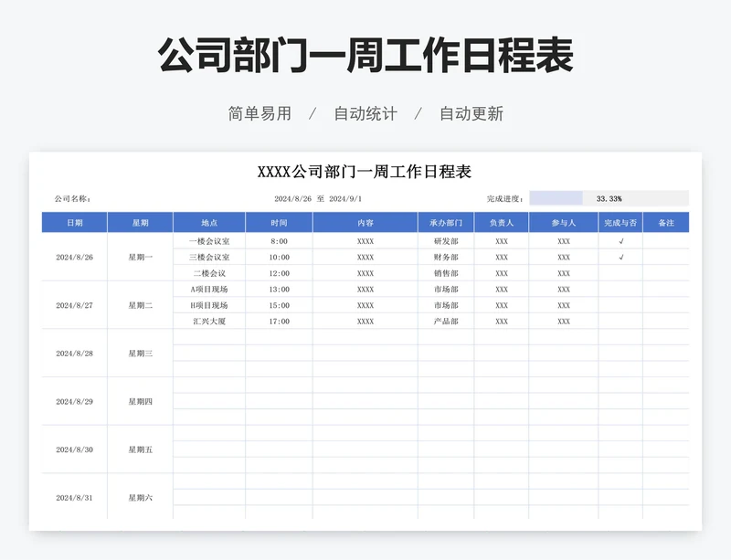Viewport: 731px width, 560px height.
Task: Click the sheet title XXXX公司部门一周工作日程表
Action: pyautogui.click(x=365, y=172)
